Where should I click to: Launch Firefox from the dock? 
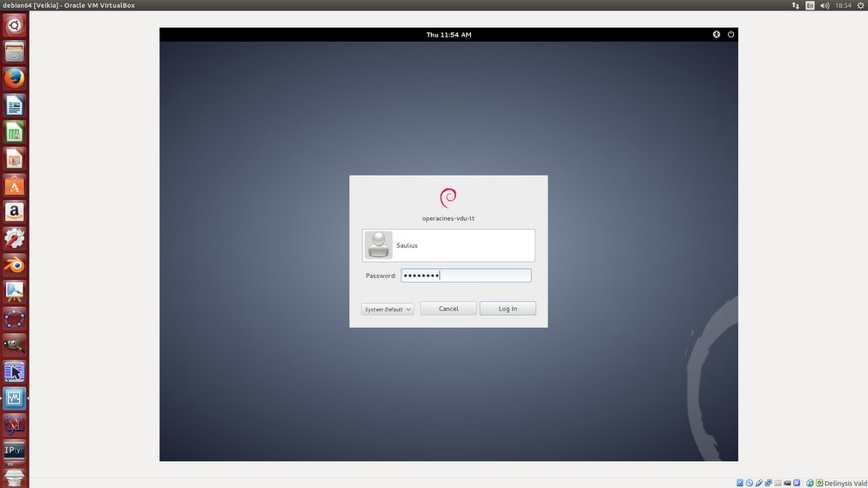point(14,78)
